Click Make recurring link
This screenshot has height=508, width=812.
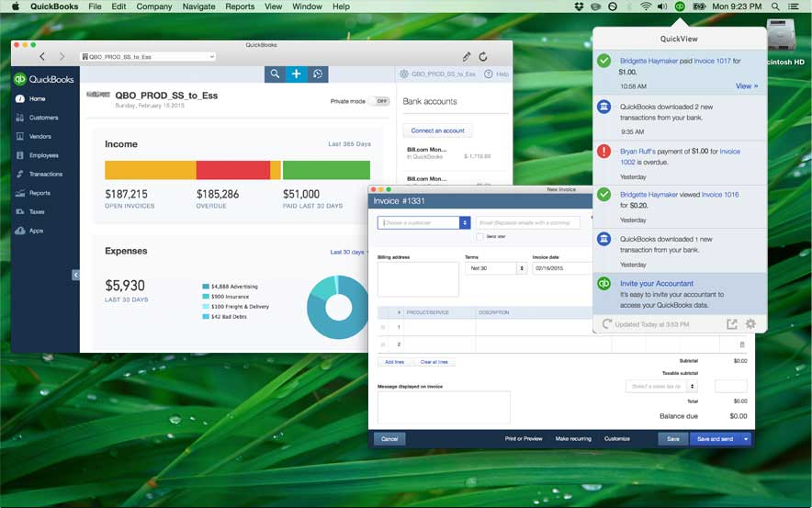tap(573, 438)
